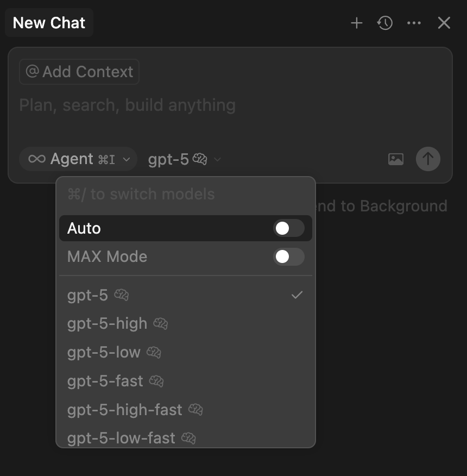
Task: Select the checked gpt-5 model entry
Action: pyautogui.click(x=88, y=295)
